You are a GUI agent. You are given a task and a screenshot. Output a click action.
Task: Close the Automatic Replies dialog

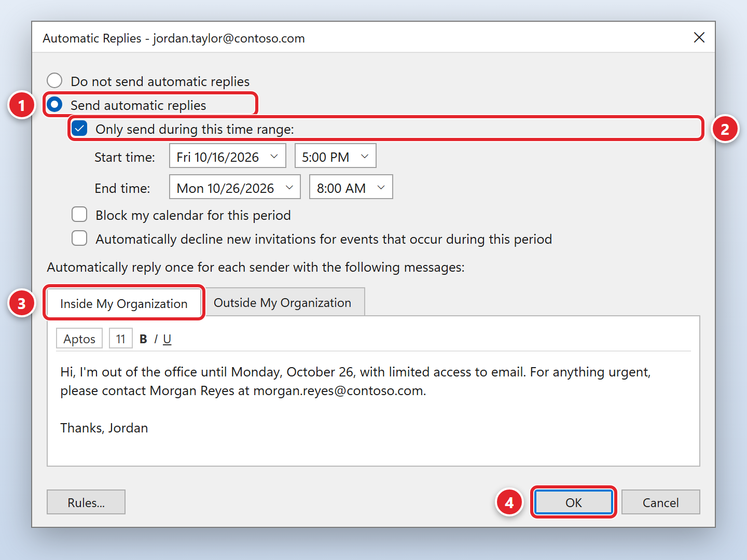point(699,37)
